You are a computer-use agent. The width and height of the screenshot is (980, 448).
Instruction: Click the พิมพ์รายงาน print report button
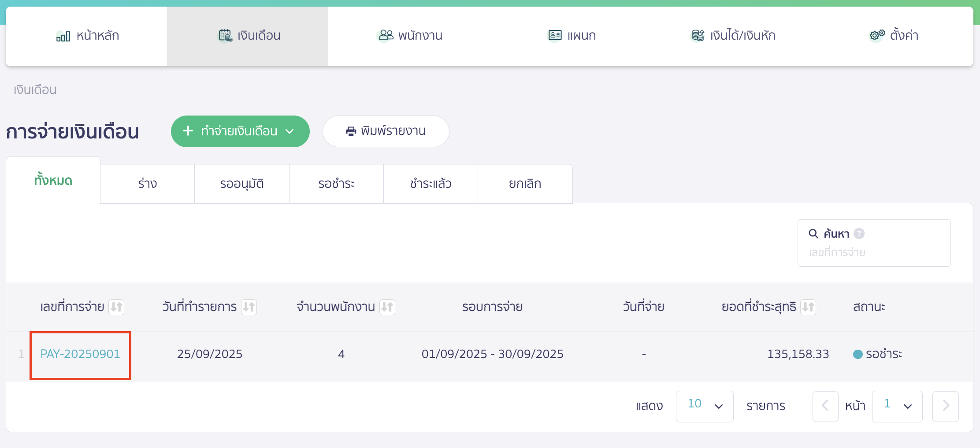click(386, 131)
